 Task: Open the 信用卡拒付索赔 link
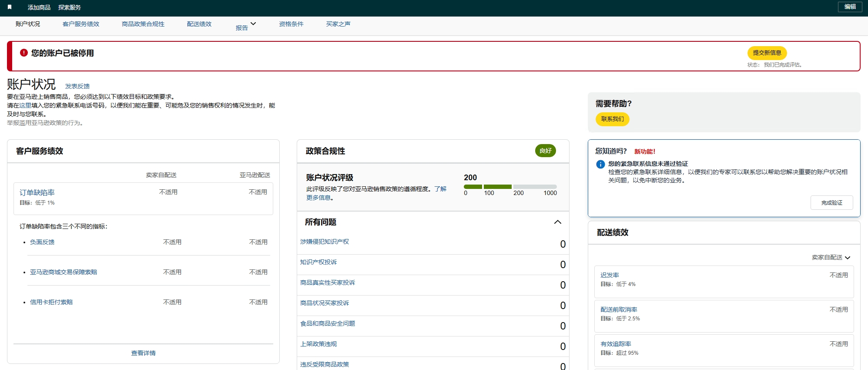pyautogui.click(x=51, y=302)
